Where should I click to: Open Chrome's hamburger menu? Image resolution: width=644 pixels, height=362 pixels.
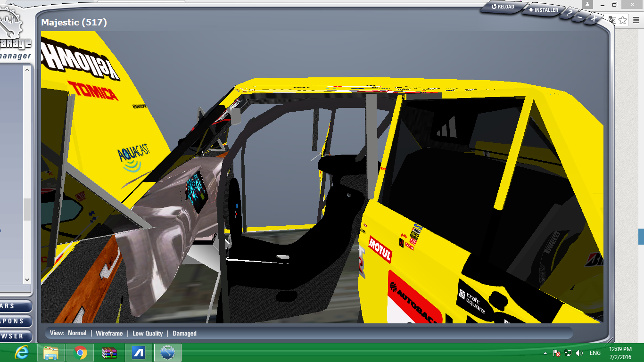636,20
